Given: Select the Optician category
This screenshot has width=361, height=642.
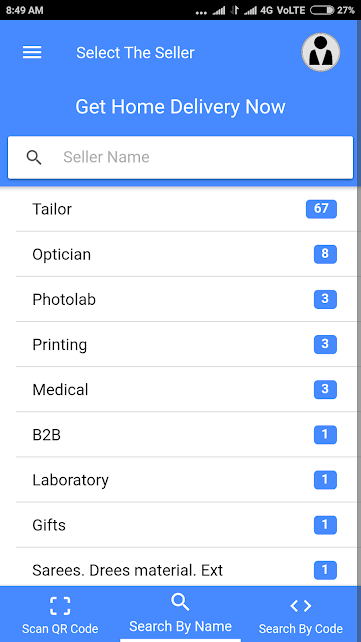Looking at the screenshot, I should (x=186, y=254).
